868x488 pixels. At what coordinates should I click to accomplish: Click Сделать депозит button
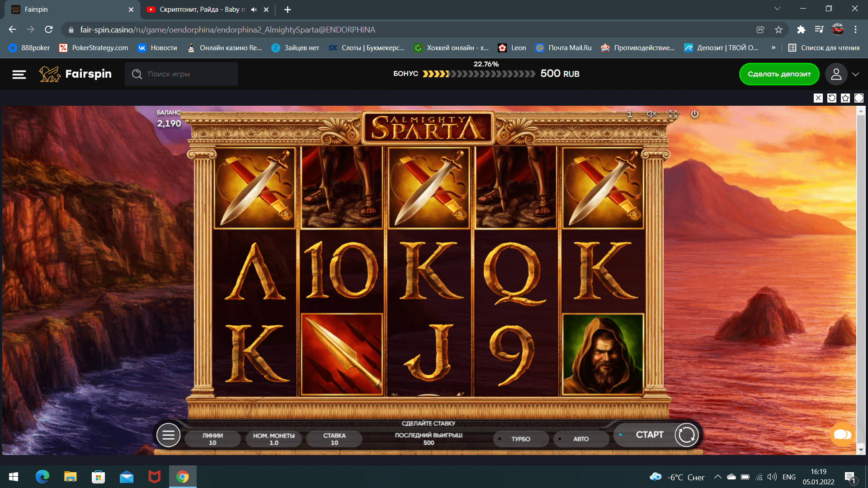(779, 74)
